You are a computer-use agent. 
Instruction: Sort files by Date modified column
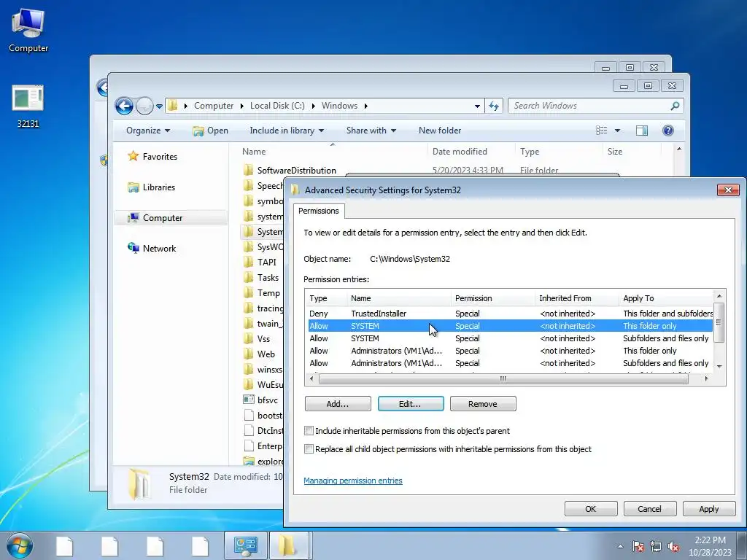[460, 152]
